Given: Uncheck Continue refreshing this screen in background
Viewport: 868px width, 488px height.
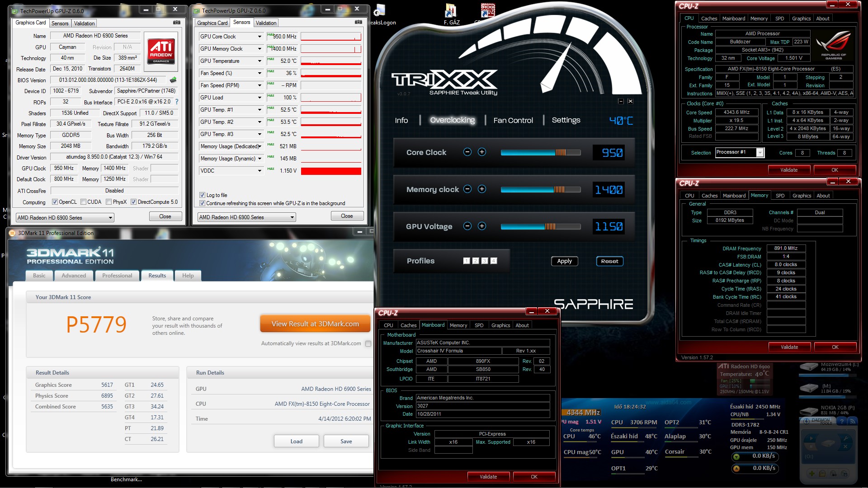Looking at the screenshot, I should pyautogui.click(x=202, y=203).
